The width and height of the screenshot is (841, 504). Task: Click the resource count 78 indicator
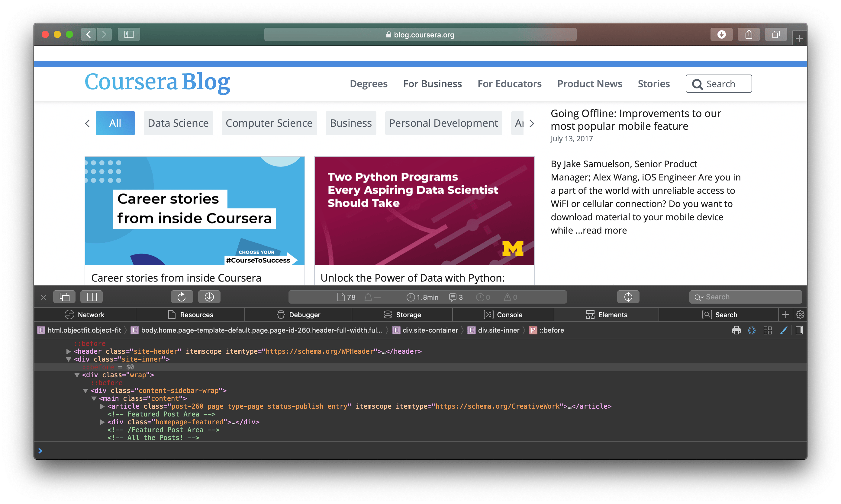pos(346,297)
